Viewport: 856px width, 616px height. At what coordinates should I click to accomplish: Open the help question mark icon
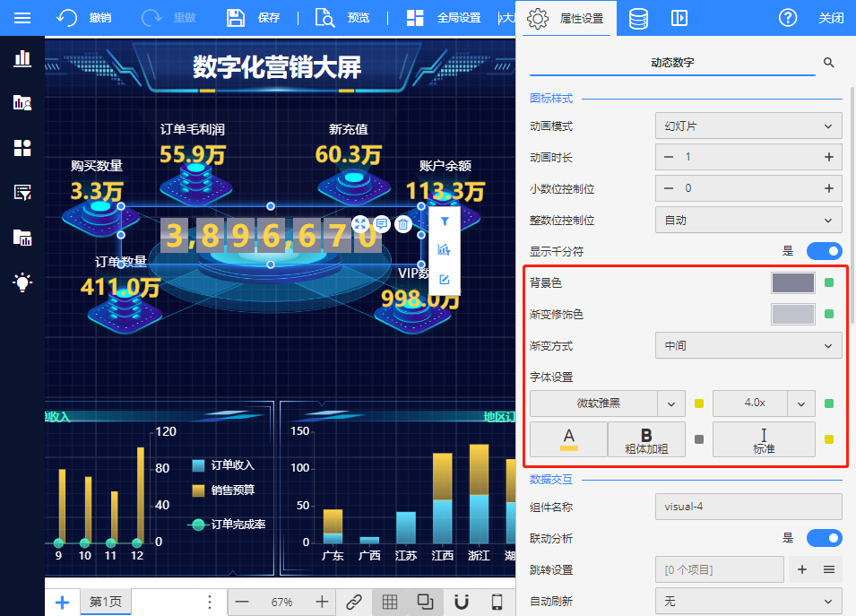788,18
